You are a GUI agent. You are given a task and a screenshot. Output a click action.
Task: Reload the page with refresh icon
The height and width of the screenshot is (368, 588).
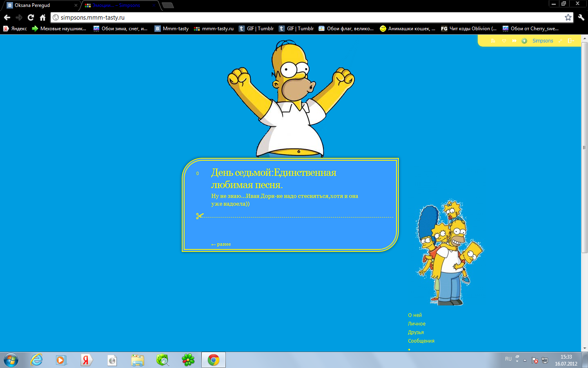(x=31, y=17)
